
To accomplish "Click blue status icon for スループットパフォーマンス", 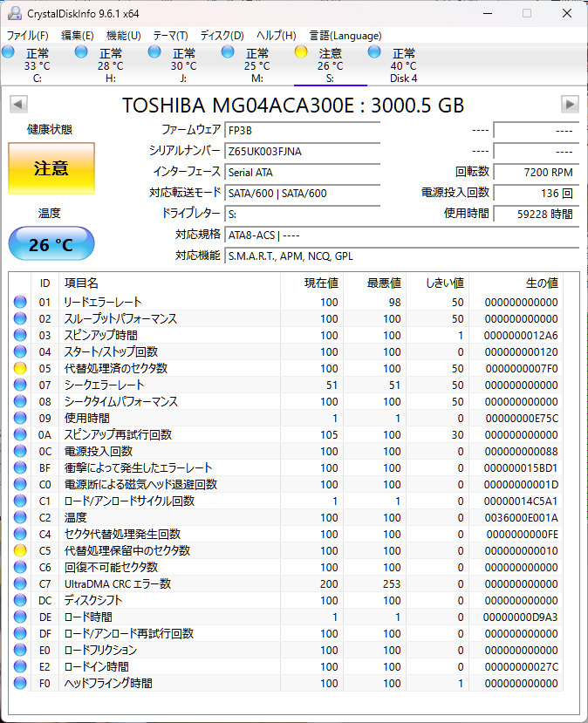I will 20,318.
